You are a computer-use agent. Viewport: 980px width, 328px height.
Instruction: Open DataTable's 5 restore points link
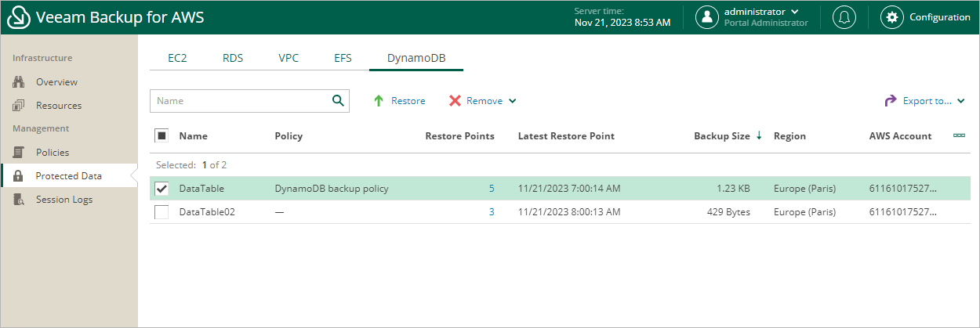pyautogui.click(x=492, y=189)
